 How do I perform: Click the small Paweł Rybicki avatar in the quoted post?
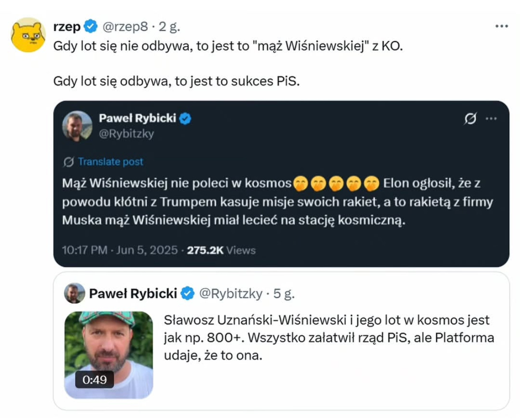tap(75, 293)
